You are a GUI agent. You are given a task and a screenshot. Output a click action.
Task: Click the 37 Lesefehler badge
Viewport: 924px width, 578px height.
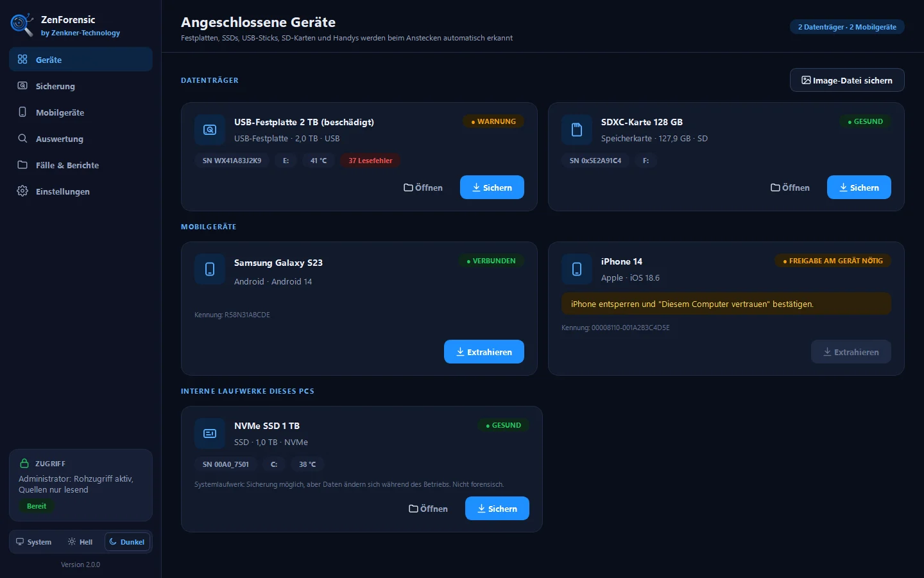370,161
